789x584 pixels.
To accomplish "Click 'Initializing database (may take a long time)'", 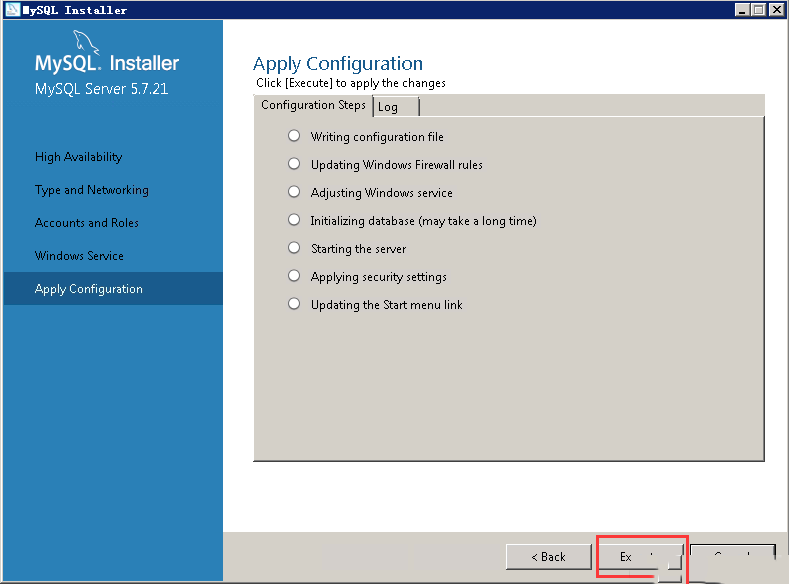I will pos(423,221).
